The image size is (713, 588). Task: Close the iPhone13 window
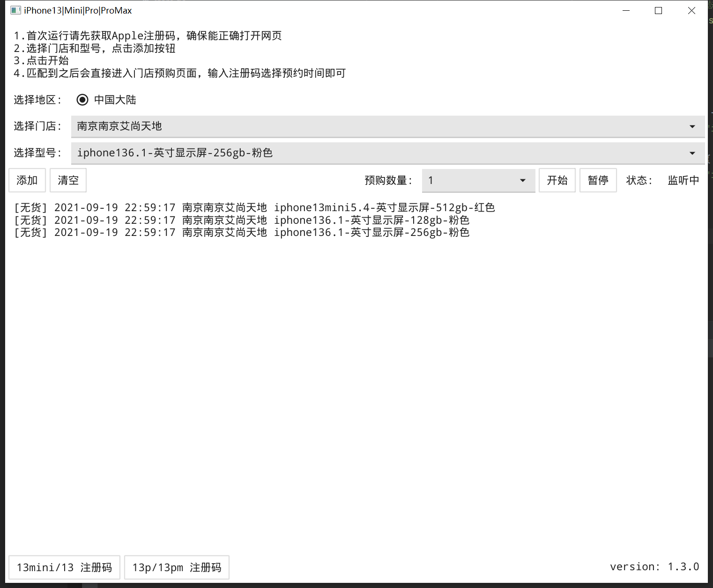pyautogui.click(x=691, y=10)
